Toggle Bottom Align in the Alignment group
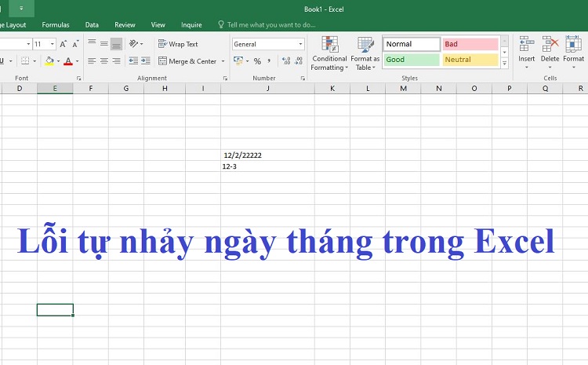 point(116,43)
